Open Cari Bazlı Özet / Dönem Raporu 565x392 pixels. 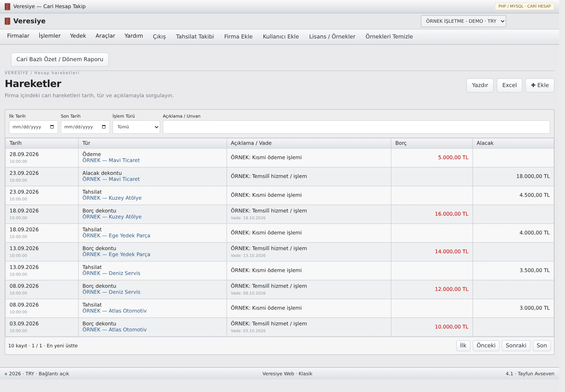(60, 60)
